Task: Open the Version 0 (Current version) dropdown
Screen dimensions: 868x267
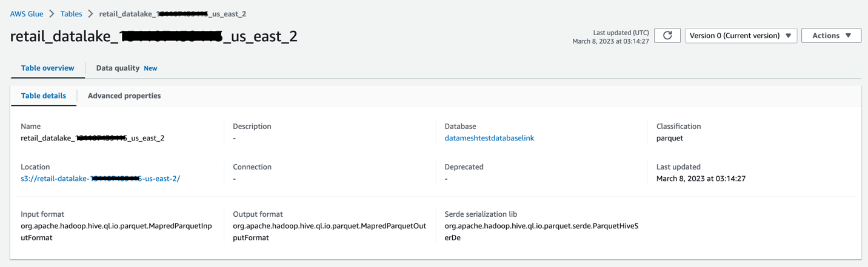Action: click(x=741, y=36)
